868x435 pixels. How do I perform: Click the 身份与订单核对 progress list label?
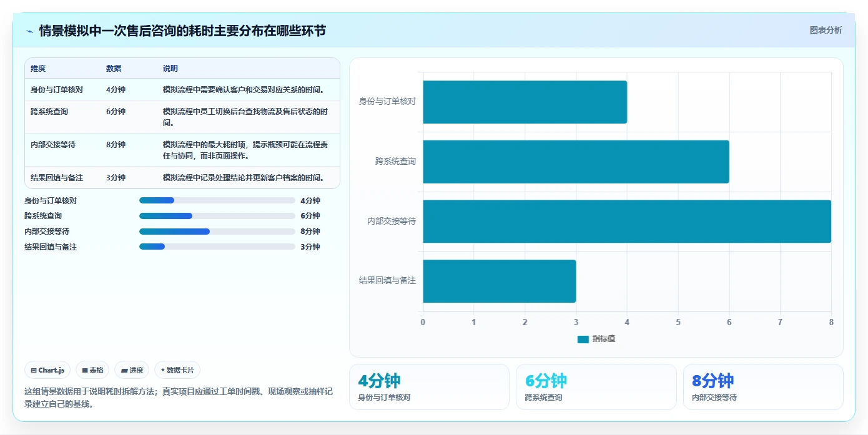[x=51, y=201]
